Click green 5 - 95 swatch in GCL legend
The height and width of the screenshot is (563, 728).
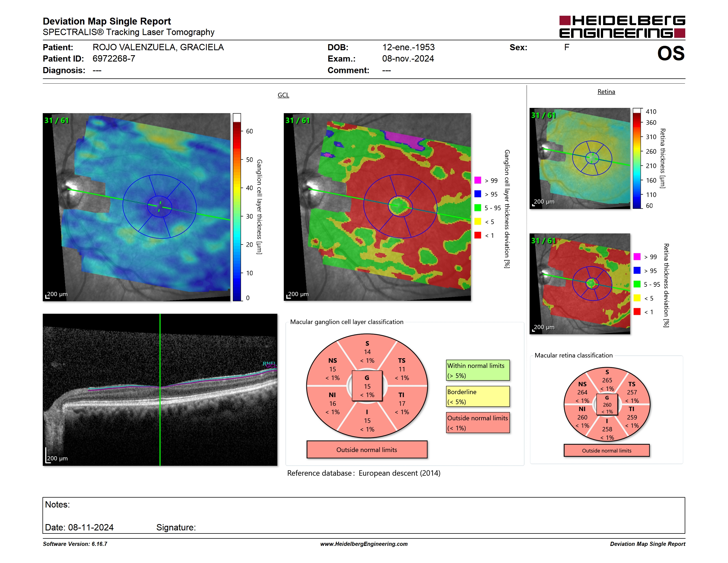tap(478, 208)
